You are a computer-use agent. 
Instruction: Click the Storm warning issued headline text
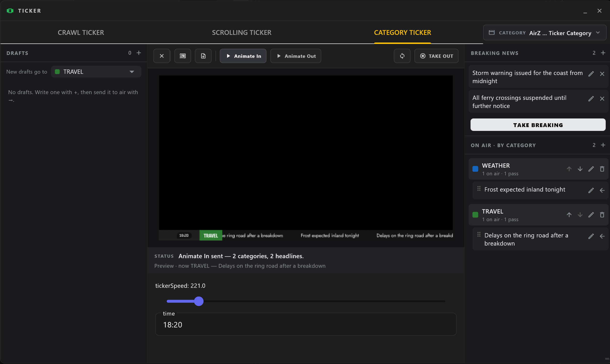point(527,77)
